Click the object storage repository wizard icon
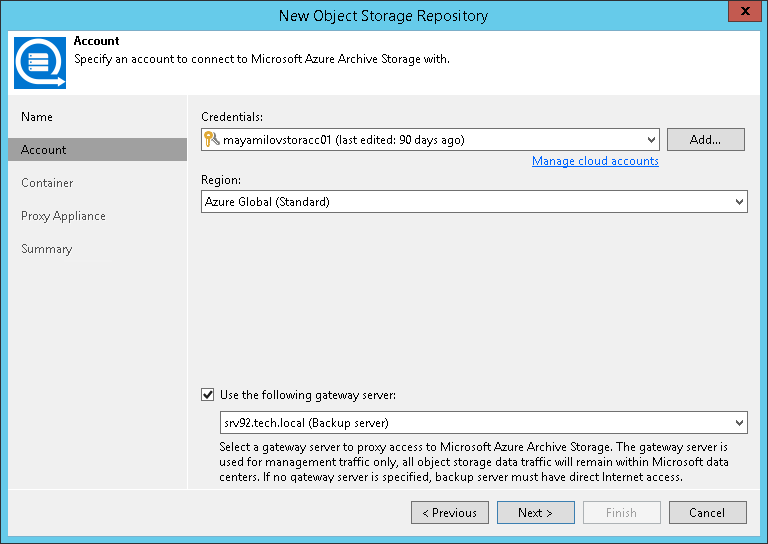 [41, 62]
